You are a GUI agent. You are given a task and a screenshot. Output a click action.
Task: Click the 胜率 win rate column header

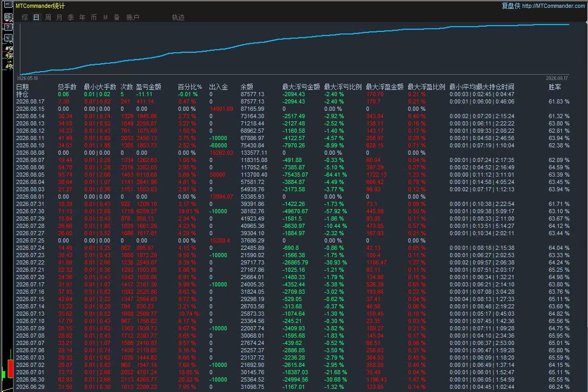point(555,87)
